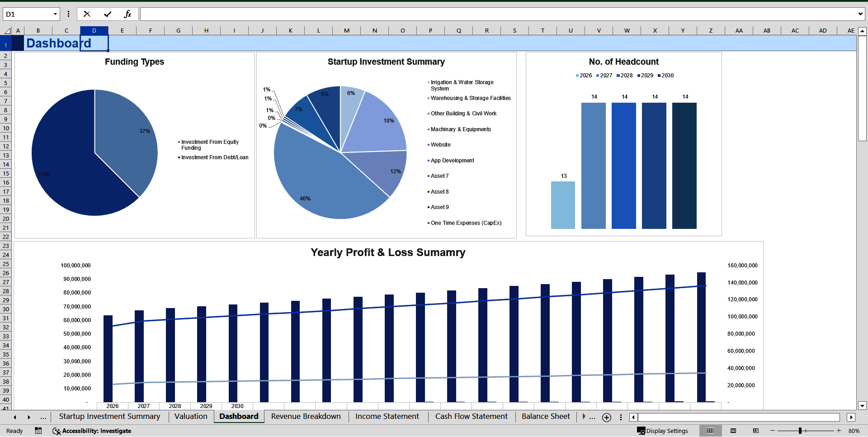868x437 pixels.
Task: Click the horizontal scrollbar right arrow
Action: pyautogui.click(x=852, y=417)
